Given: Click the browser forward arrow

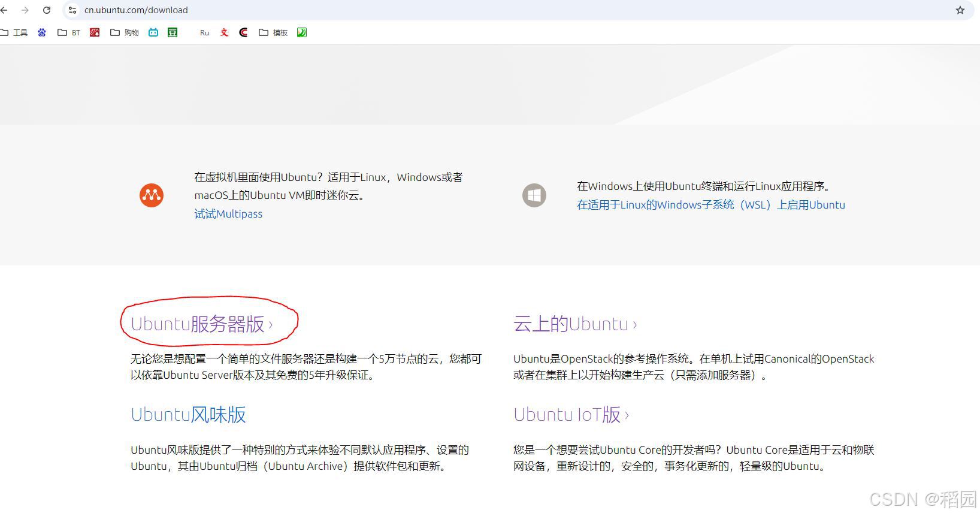Looking at the screenshot, I should 25,10.
